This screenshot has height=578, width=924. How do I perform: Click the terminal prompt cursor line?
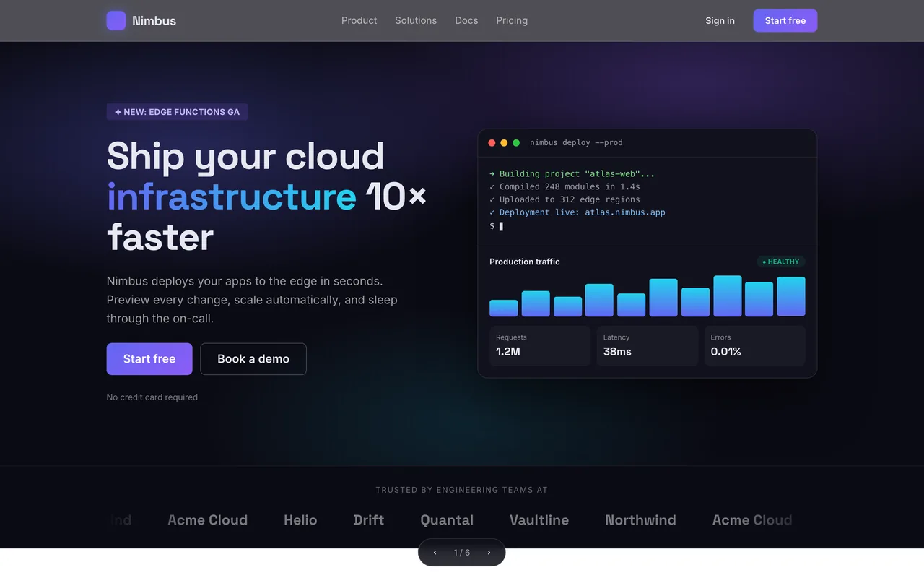(x=497, y=226)
